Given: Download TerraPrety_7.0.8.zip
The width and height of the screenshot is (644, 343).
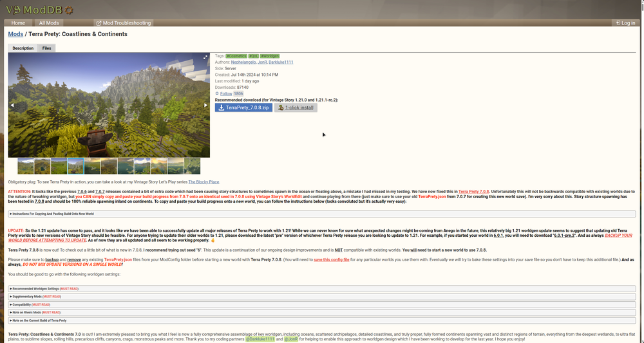Looking at the screenshot, I should pyautogui.click(x=243, y=107).
